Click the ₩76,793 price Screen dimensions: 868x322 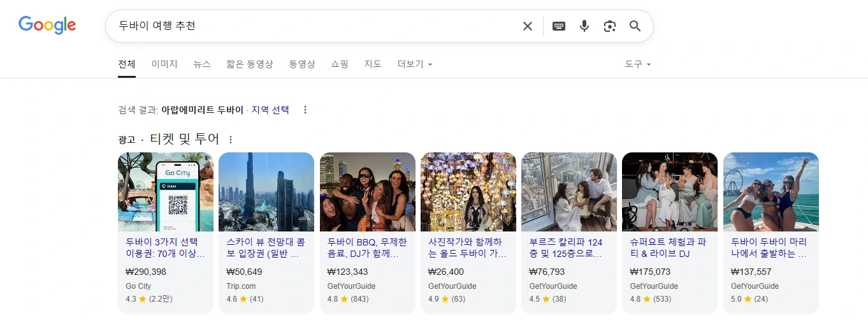click(547, 272)
